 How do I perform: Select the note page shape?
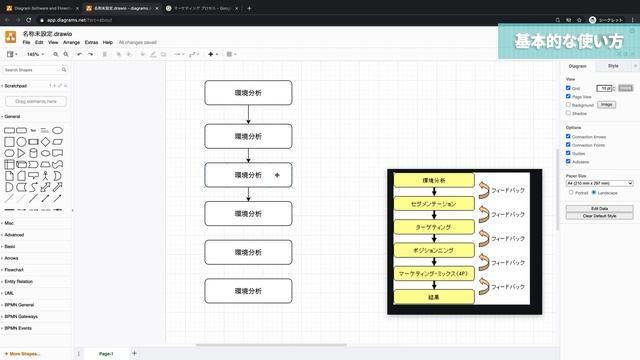[x=9, y=176]
